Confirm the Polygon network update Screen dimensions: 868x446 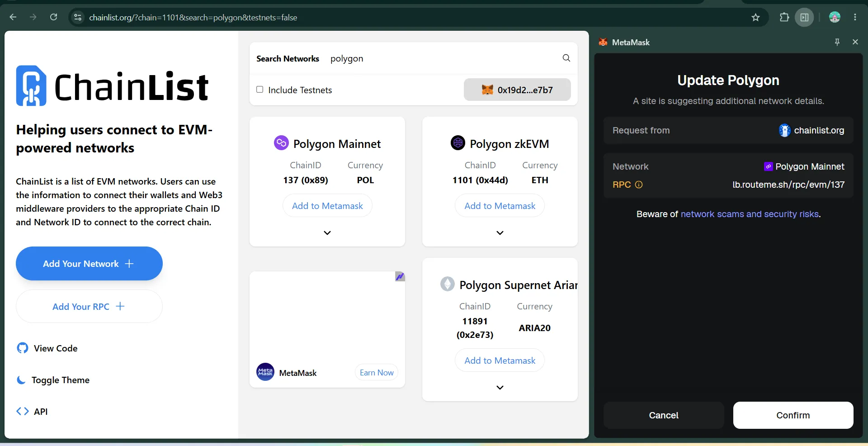pyautogui.click(x=793, y=415)
